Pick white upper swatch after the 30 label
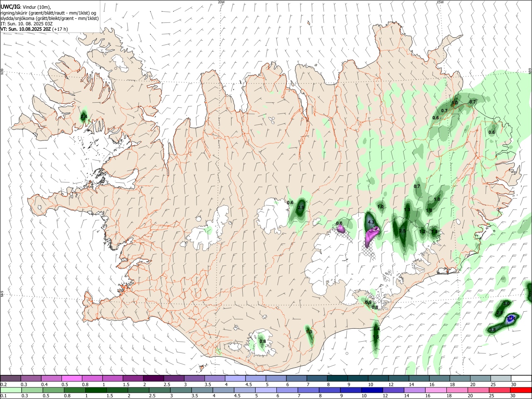The width and height of the screenshot is (532, 399). 522,378
